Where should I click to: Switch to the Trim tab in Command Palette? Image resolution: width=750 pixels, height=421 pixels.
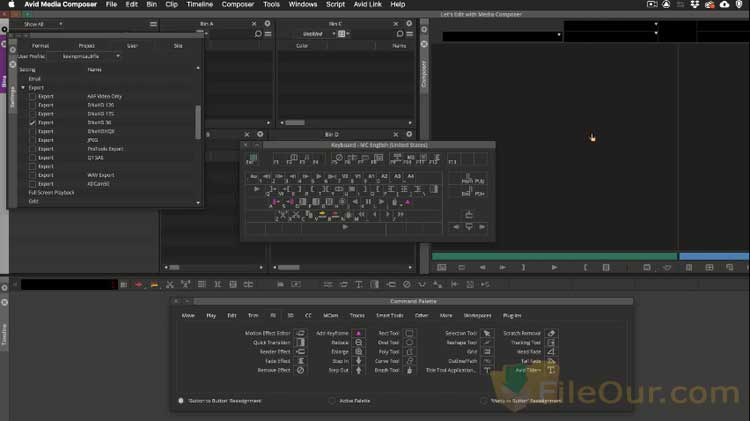click(x=253, y=316)
